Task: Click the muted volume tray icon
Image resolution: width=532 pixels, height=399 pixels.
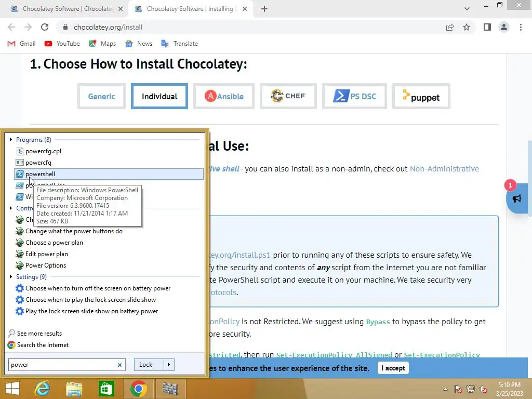Action: pos(483,389)
